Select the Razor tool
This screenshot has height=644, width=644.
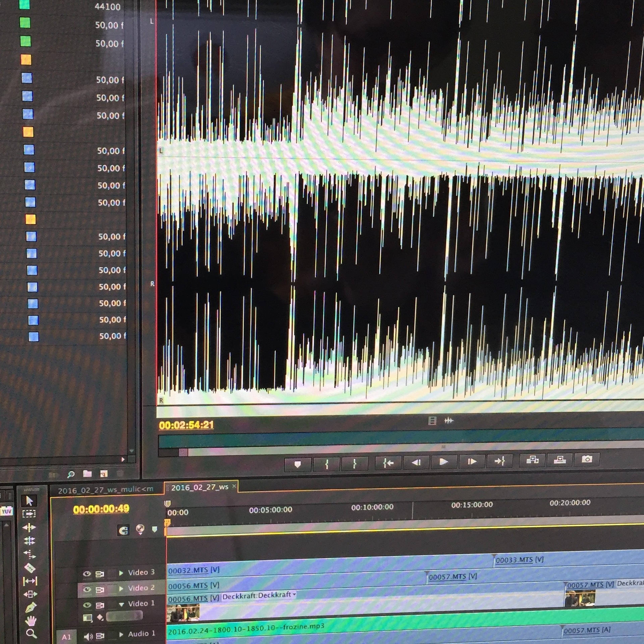30,568
